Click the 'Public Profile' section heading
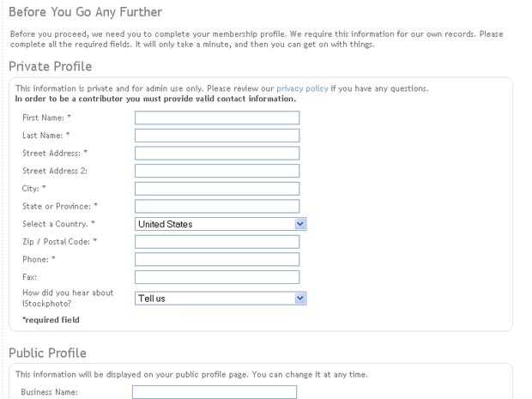The width and height of the screenshot is (532, 399). tap(47, 353)
